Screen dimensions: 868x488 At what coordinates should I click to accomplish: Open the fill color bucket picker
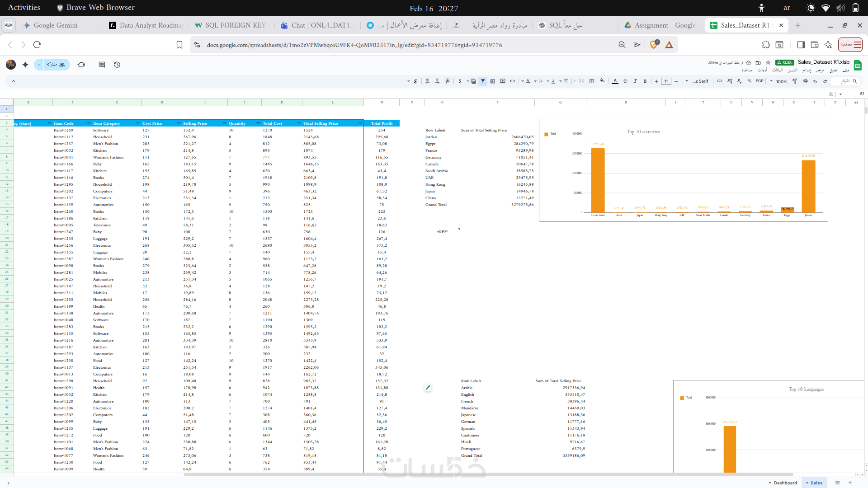coord(602,81)
